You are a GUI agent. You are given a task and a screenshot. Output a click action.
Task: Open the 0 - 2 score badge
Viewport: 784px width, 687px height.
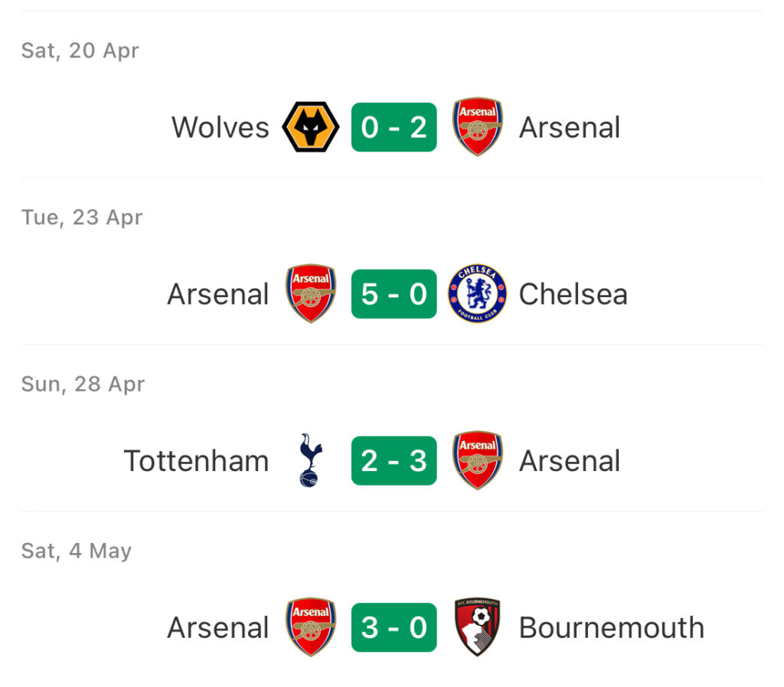click(394, 127)
